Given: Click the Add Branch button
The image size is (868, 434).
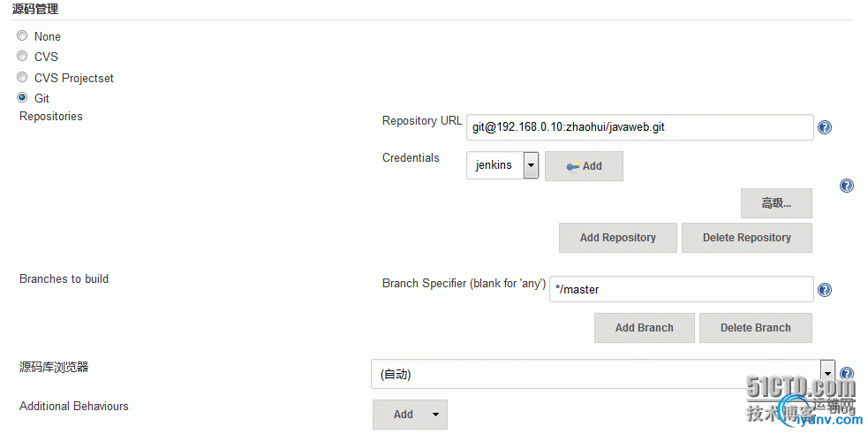Looking at the screenshot, I should coord(645,328).
